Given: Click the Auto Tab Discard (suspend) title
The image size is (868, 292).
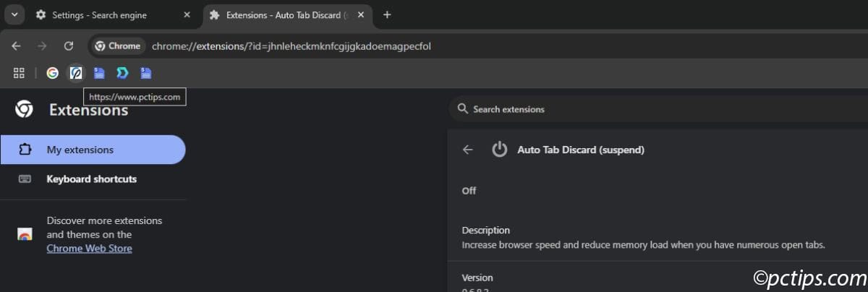Looking at the screenshot, I should click(581, 150).
